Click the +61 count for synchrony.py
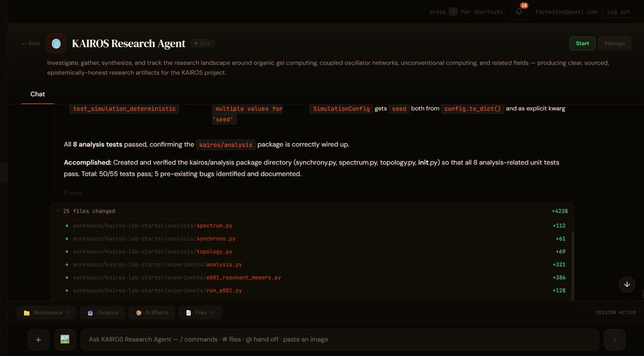Viewport: 644px width, 356px height. (x=560, y=239)
